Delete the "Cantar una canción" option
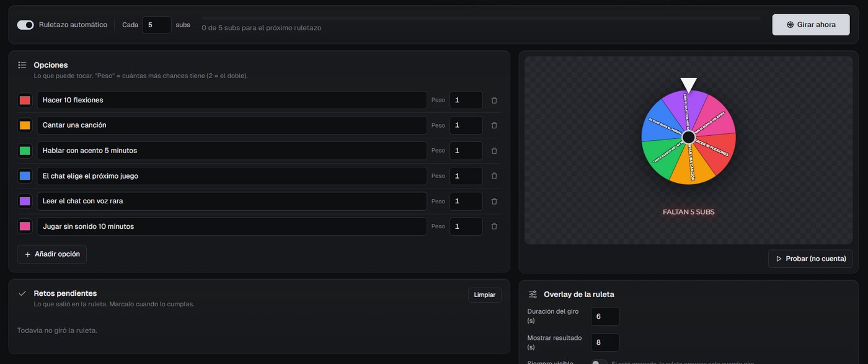 [x=494, y=125]
